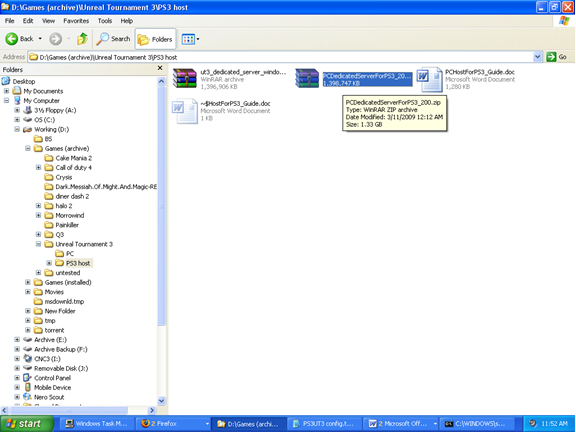Open Control Panel from the tree
The height and width of the screenshot is (433, 576).
[52, 378]
